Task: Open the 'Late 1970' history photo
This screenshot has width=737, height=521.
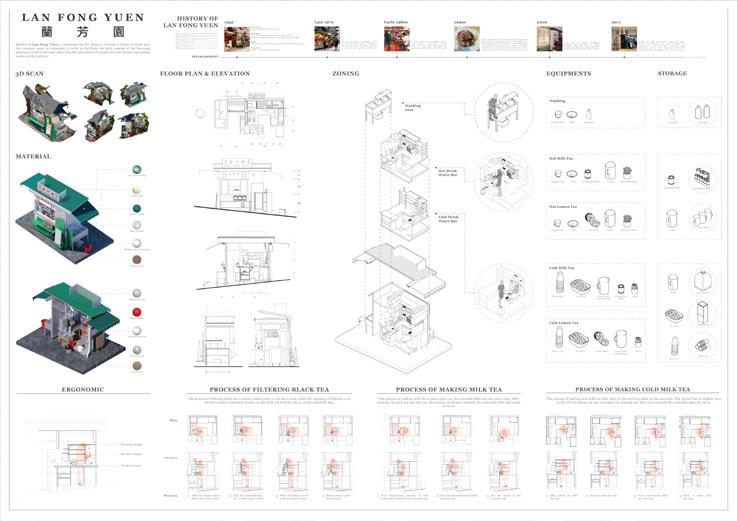Action: tap(327, 39)
